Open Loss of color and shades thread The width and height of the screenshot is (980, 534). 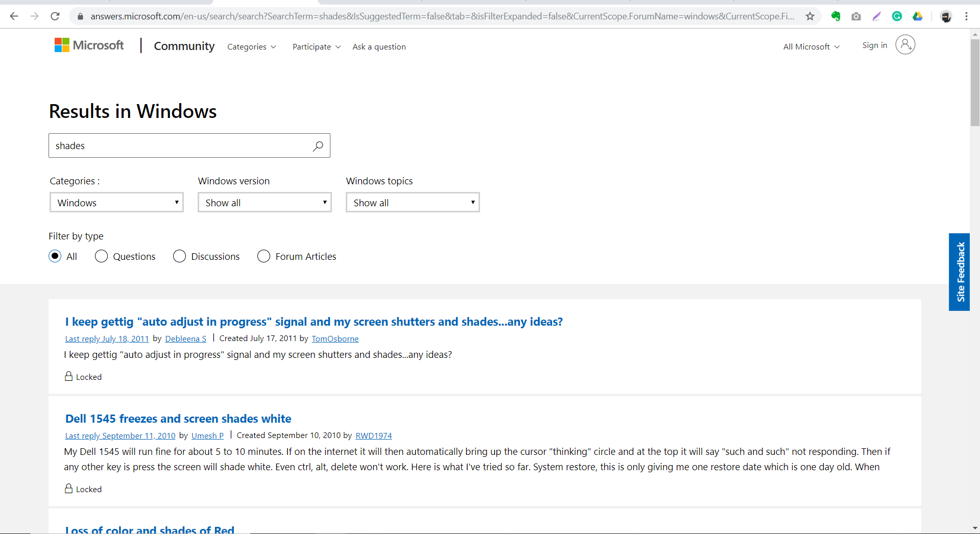pos(150,529)
